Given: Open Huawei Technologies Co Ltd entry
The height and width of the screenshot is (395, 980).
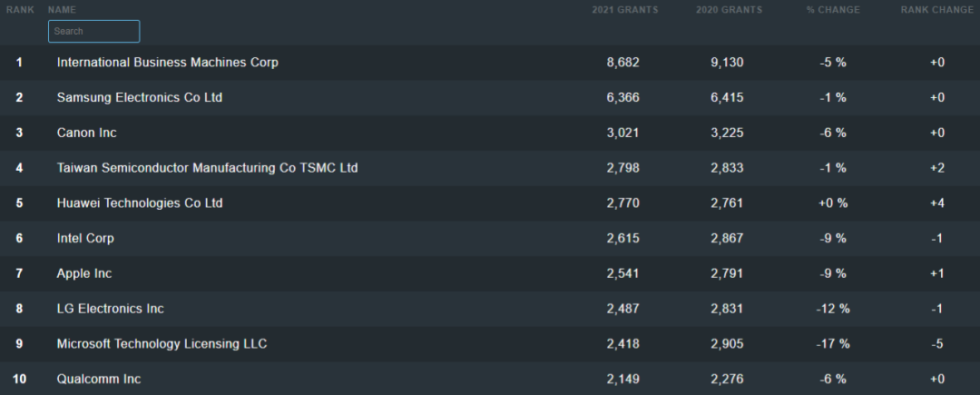Looking at the screenshot, I should click(x=140, y=203).
